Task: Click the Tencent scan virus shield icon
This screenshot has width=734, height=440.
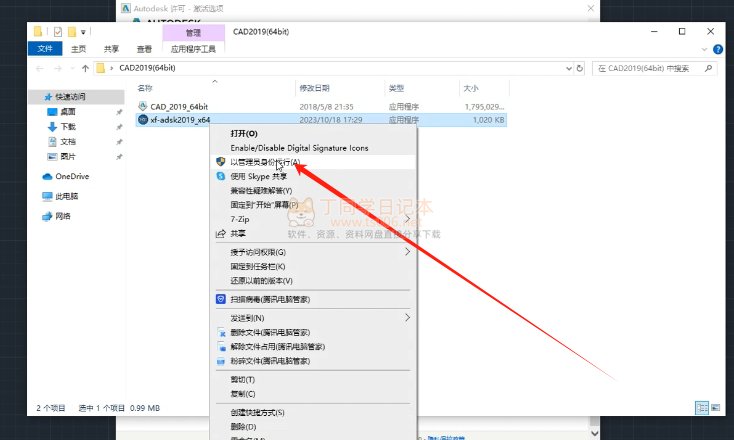Action: point(221,299)
